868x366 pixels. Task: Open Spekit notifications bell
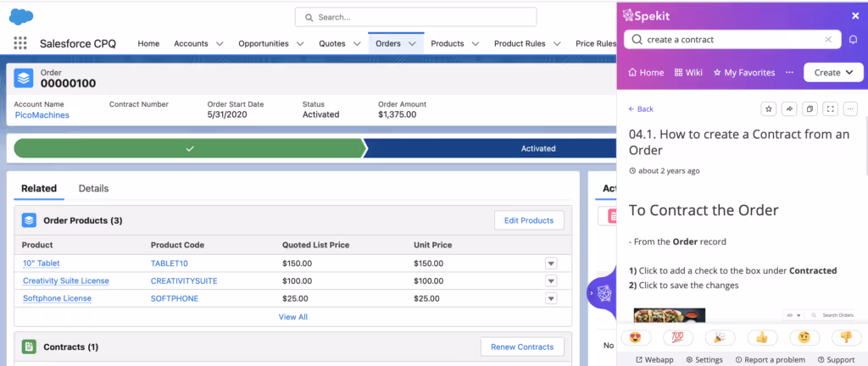pyautogui.click(x=853, y=40)
